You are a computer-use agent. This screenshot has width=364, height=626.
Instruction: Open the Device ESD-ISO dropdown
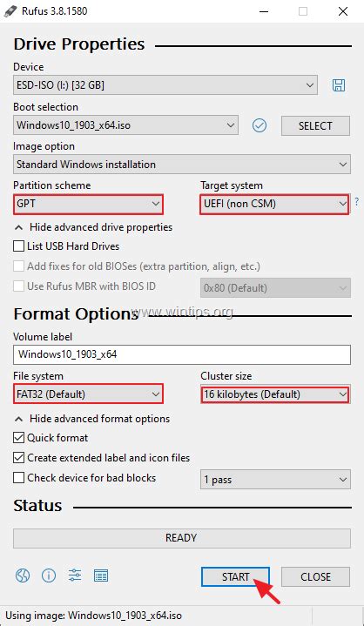[x=165, y=85]
